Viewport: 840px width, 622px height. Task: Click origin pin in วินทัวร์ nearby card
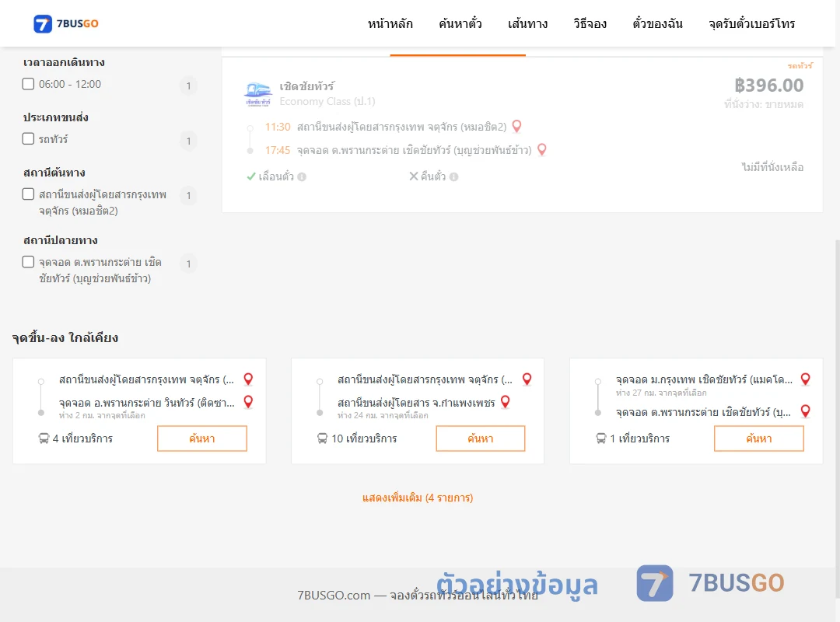(x=249, y=379)
